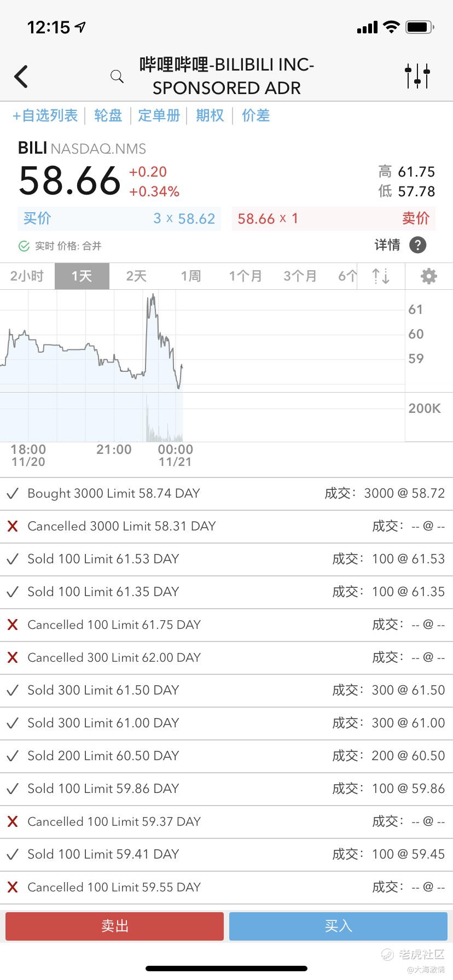This screenshot has height=980, width=453.
Task: Open the sliders settings icon
Action: tap(417, 76)
